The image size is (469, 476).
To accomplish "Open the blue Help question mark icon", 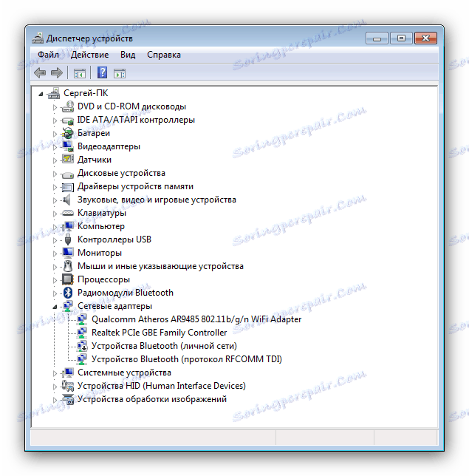I will pos(102,72).
